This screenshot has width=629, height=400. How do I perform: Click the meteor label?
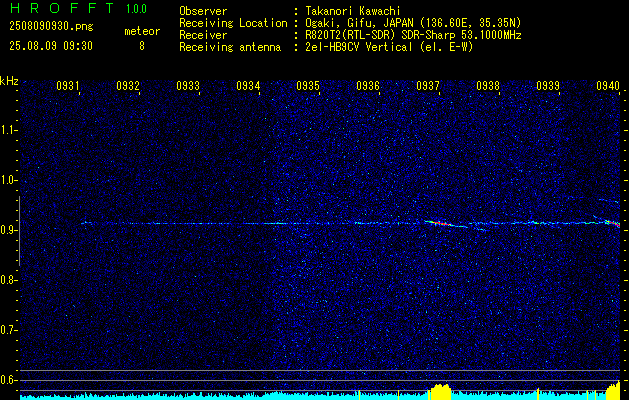[x=142, y=31]
